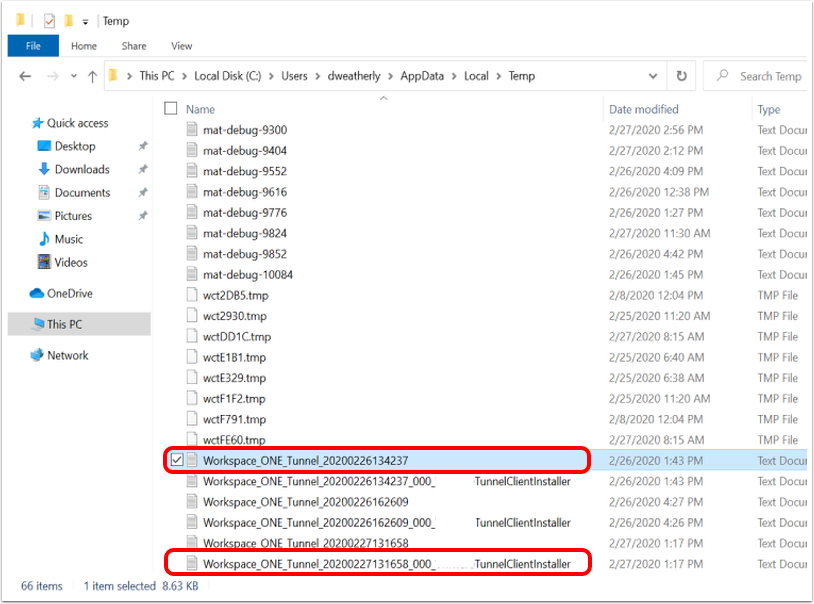Click the Quick access star icon
The height and width of the screenshot is (604, 814).
tap(38, 123)
